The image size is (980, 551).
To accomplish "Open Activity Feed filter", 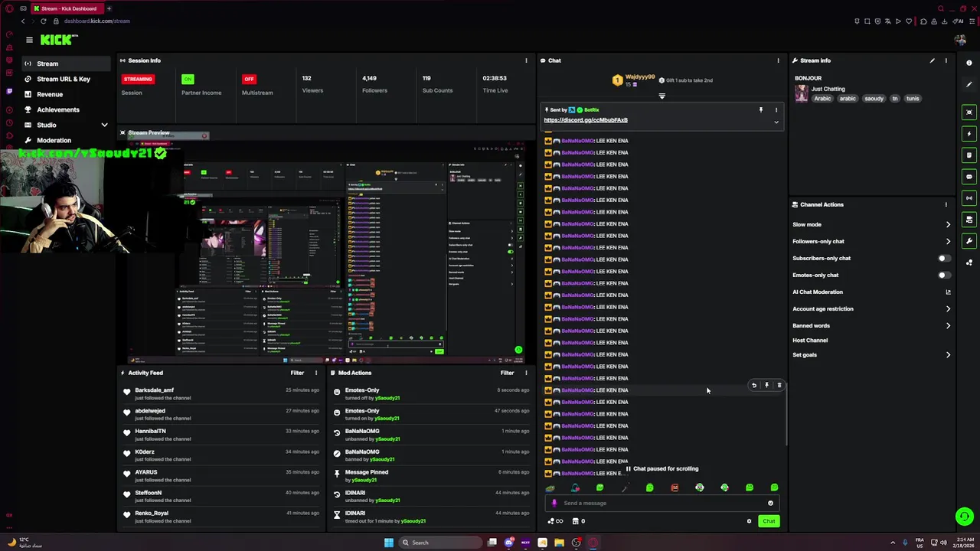I will [297, 373].
